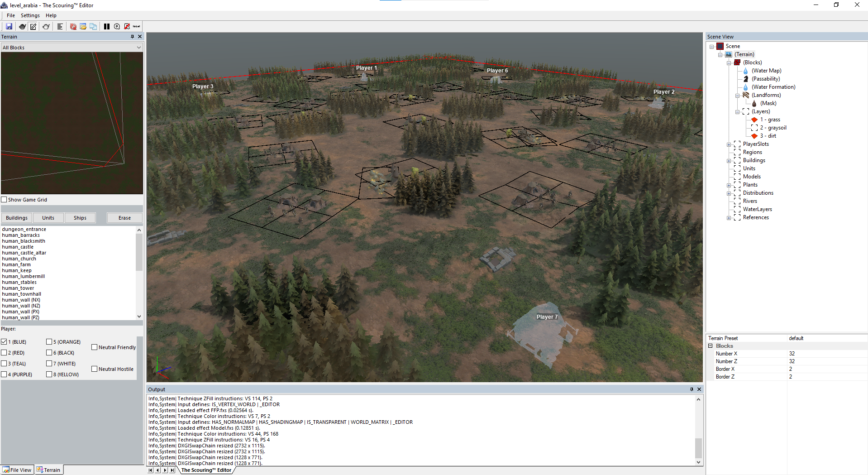The image size is (868, 475).
Task: Click the Save floppy disk icon
Action: [x=9, y=26]
